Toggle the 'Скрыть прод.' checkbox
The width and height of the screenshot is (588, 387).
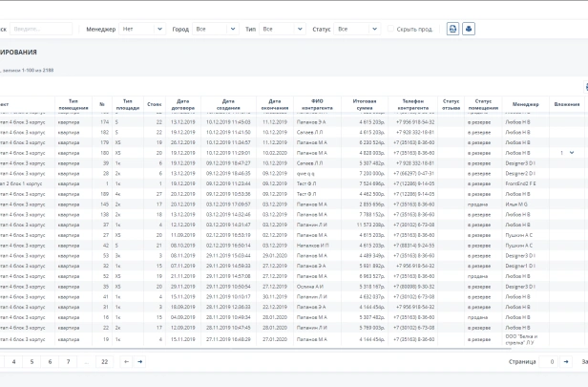point(390,30)
